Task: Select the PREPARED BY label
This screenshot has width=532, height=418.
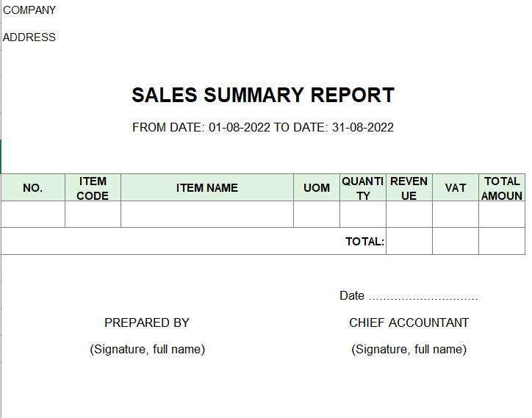Action: pyautogui.click(x=147, y=322)
